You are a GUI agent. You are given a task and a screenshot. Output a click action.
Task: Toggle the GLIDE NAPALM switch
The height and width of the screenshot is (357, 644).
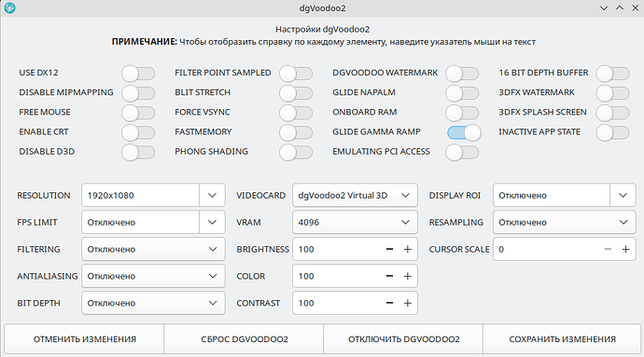(462, 93)
